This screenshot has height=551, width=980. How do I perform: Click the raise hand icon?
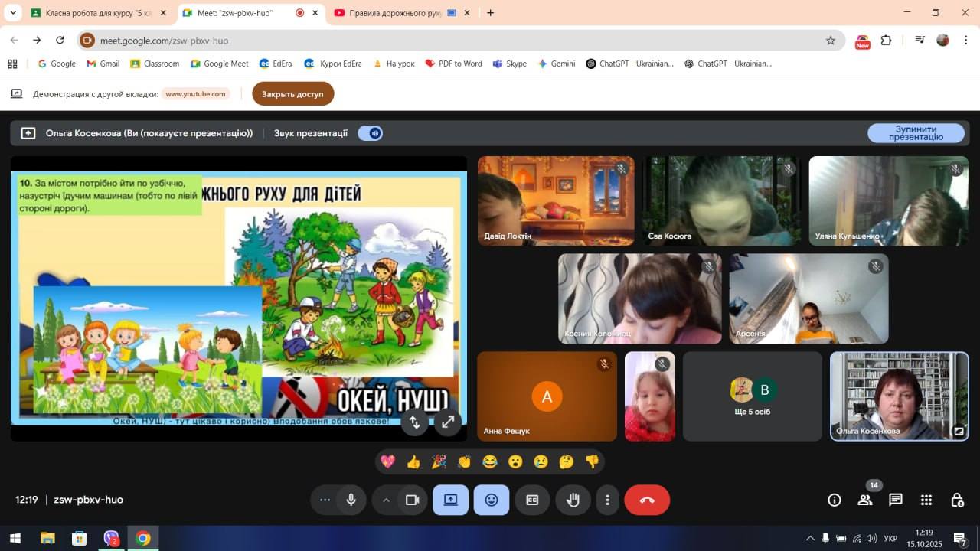(573, 500)
